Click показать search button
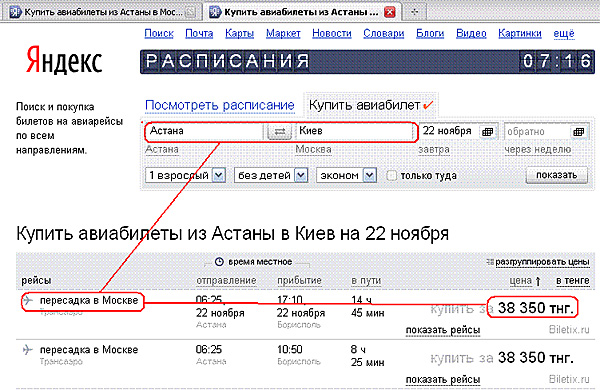600x390 pixels. (556, 175)
